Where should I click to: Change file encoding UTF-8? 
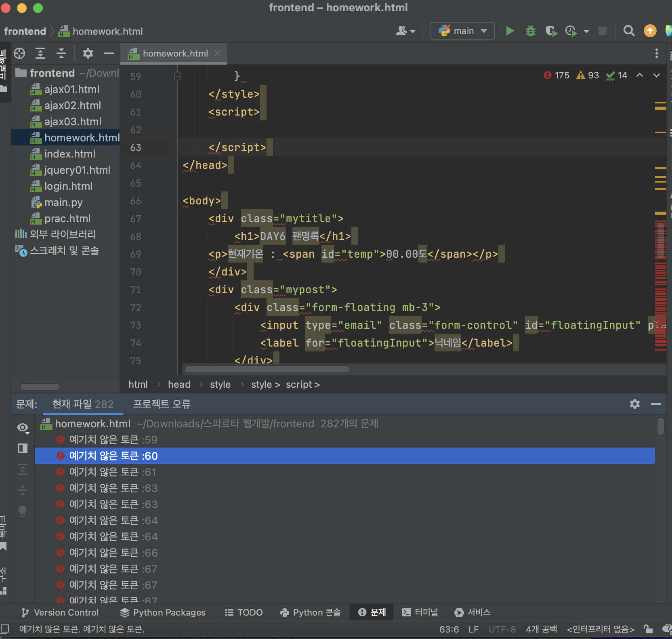pyautogui.click(x=502, y=629)
